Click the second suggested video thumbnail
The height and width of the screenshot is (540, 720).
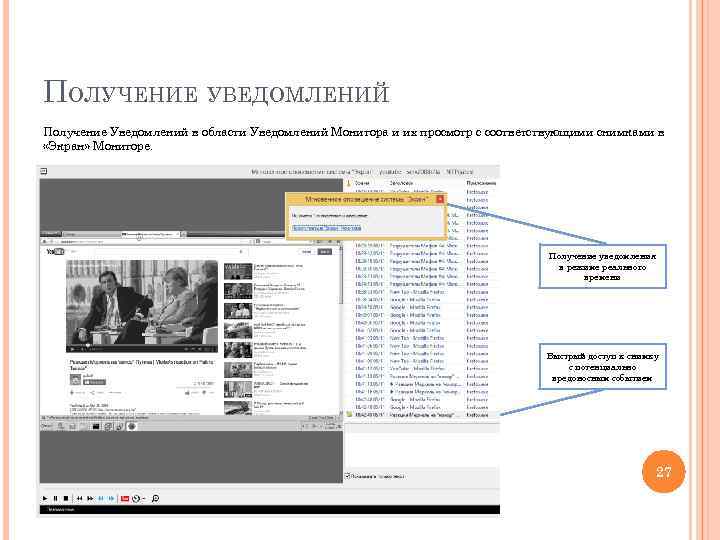238,291
